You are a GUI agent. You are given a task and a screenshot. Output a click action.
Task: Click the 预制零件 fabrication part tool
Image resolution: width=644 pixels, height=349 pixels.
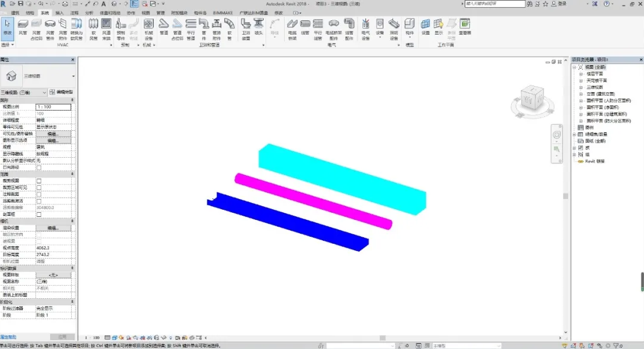click(121, 29)
